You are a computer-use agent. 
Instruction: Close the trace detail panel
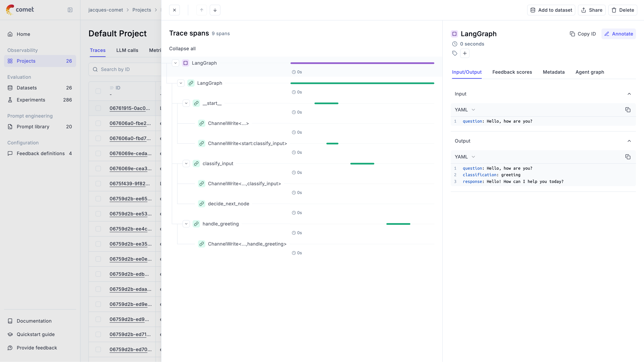coord(174,10)
